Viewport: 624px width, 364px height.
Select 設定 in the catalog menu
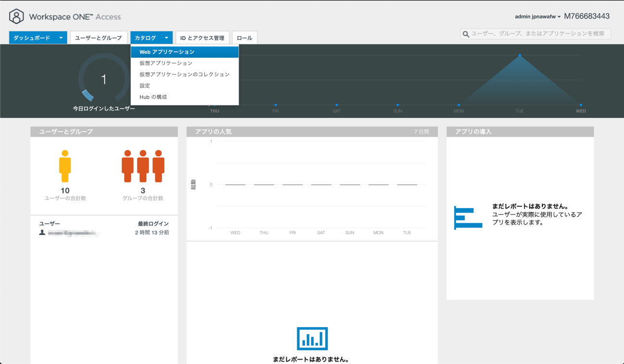[185, 86]
